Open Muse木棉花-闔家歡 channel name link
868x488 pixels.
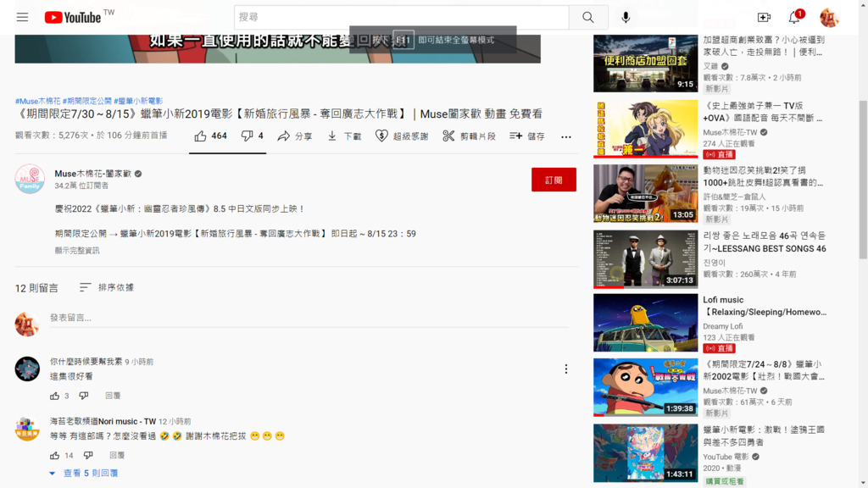click(x=93, y=174)
